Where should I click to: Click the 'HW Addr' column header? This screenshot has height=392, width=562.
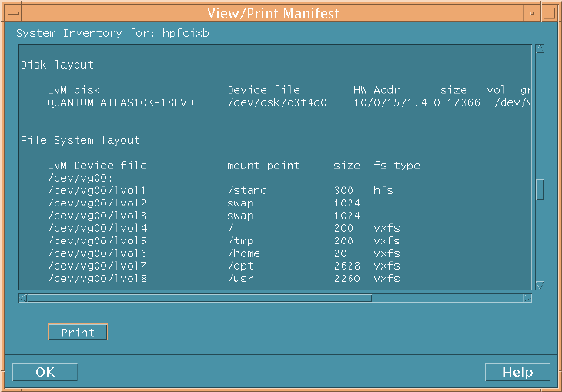376,90
